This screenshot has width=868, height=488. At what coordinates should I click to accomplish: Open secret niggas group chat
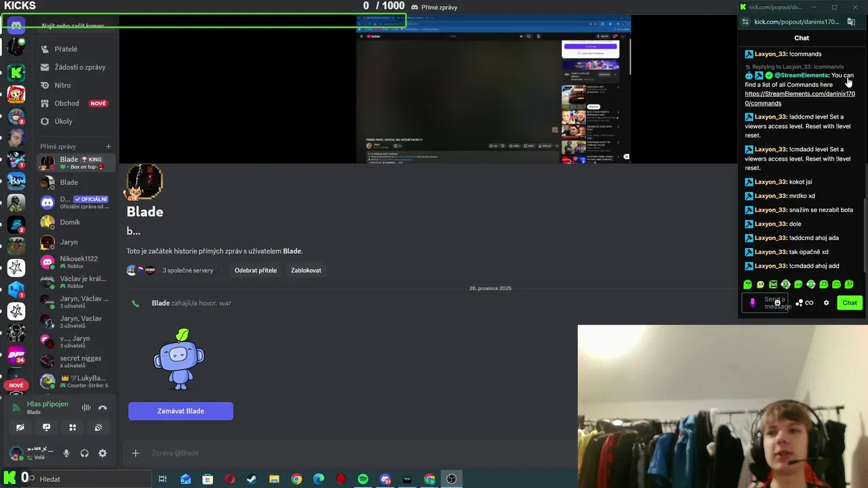tap(75, 361)
